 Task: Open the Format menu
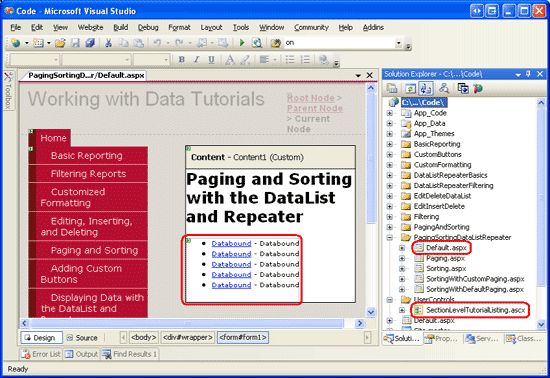click(179, 27)
